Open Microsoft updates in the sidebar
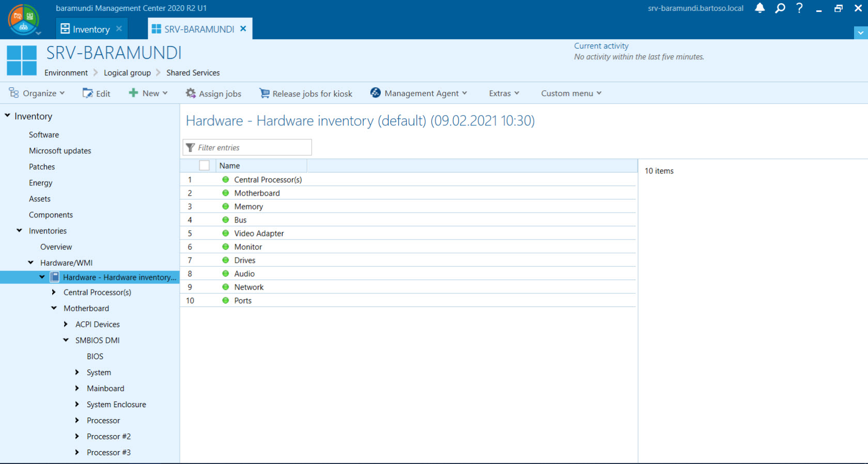The image size is (868, 464). point(60,151)
